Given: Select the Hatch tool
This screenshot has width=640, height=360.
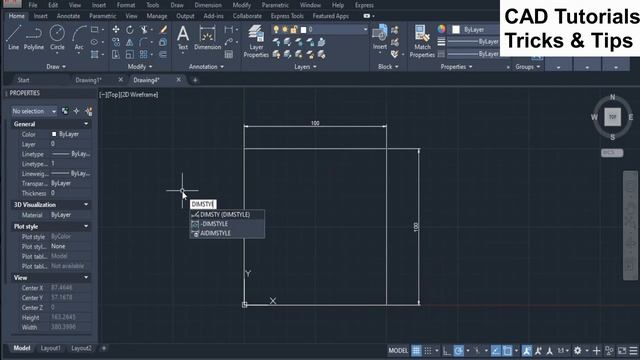Looking at the screenshot, I should [x=94, y=54].
